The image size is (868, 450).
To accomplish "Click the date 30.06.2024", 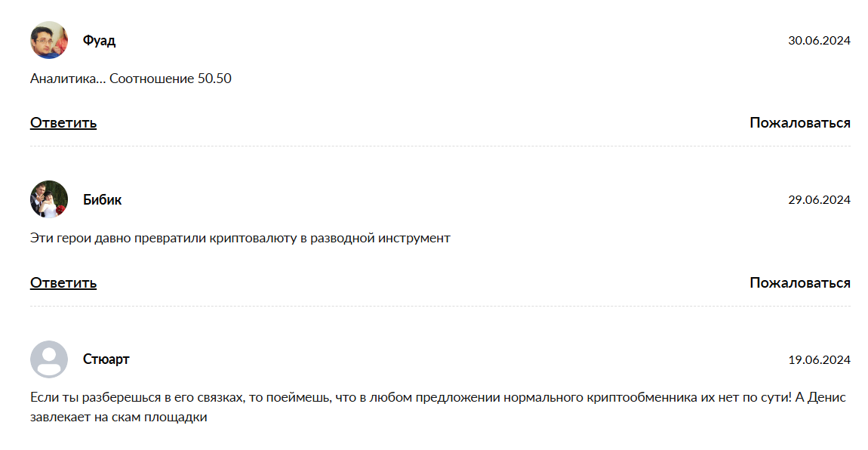I will pos(819,41).
